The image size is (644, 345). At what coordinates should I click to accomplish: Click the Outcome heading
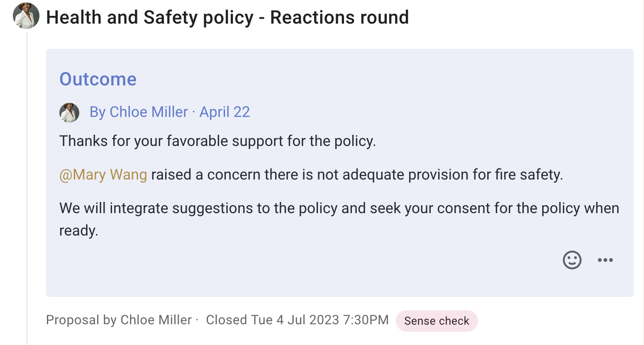click(x=98, y=79)
